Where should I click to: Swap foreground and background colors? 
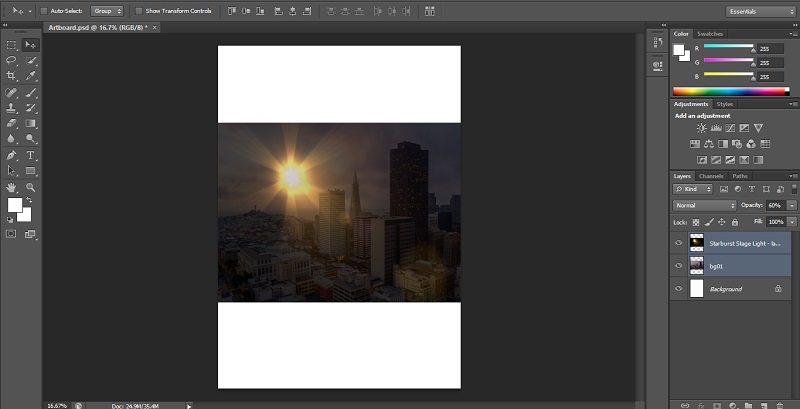[30, 200]
